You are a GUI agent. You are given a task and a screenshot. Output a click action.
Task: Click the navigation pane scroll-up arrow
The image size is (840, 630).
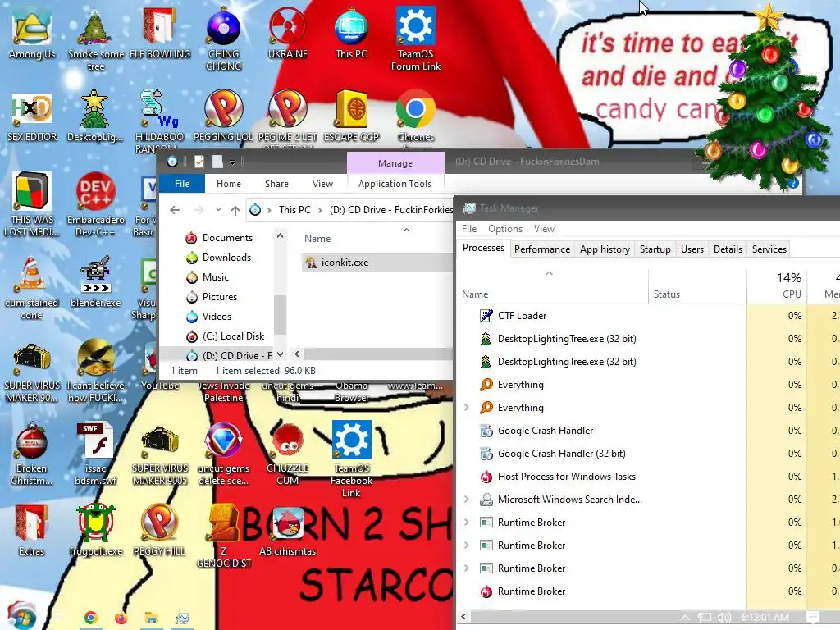point(280,235)
